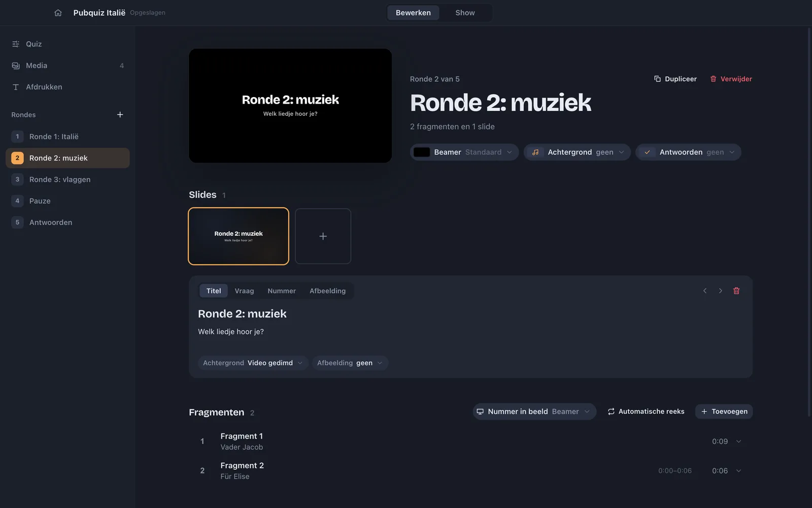Expand Fragment 1 with its chevron
Image resolution: width=812 pixels, height=508 pixels.
click(738, 441)
